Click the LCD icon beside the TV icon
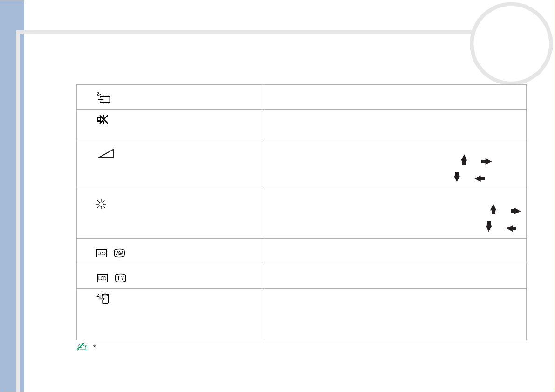The image size is (555, 392). click(x=103, y=278)
